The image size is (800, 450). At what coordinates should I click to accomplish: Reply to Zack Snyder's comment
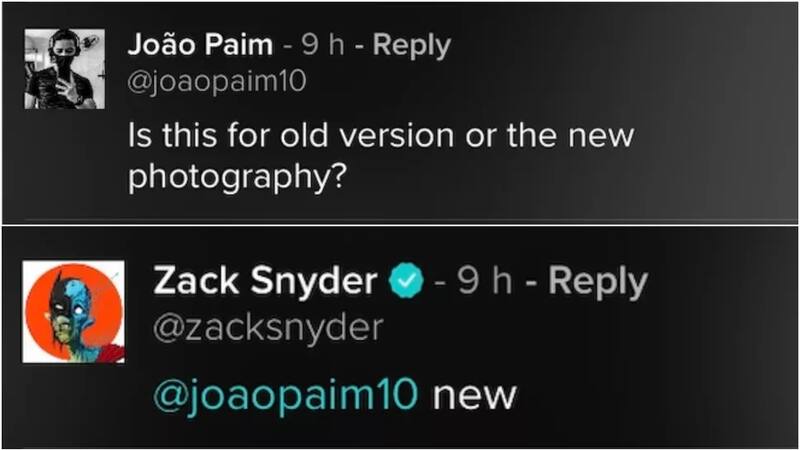[x=599, y=283]
